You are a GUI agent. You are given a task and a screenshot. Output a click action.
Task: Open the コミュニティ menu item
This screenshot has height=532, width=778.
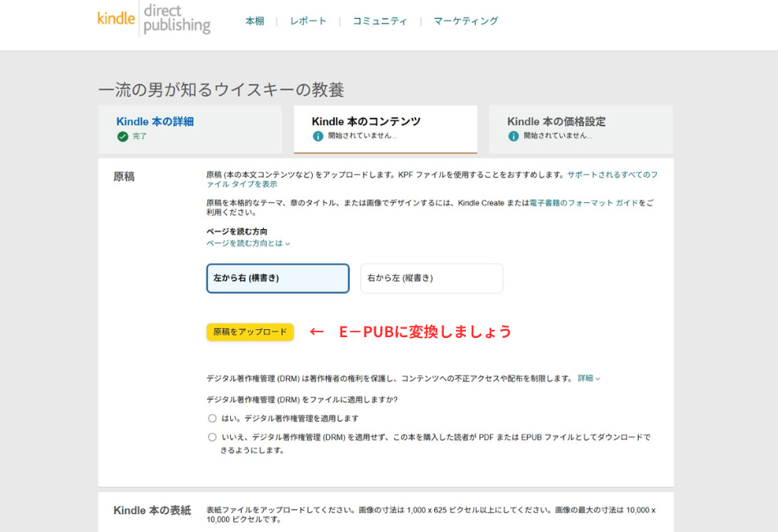tap(379, 20)
